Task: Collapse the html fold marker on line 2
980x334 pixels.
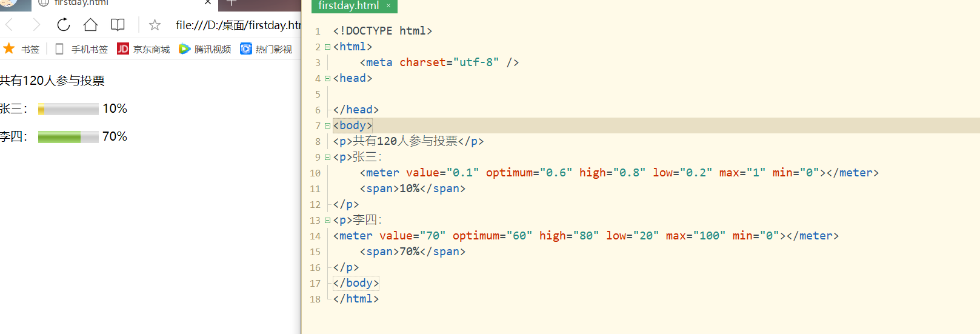Action: 327,47
